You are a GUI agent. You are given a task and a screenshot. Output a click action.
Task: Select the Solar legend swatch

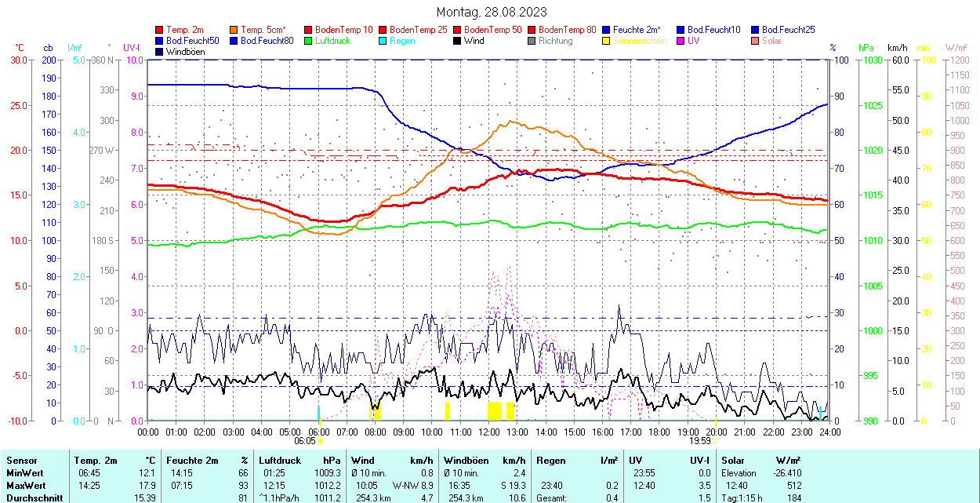pos(756,41)
